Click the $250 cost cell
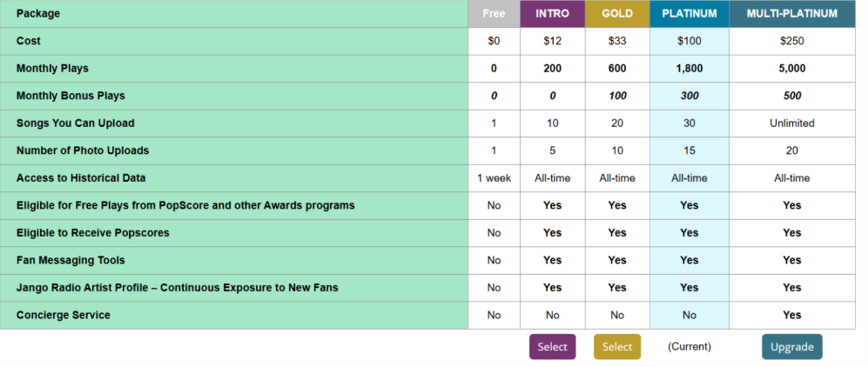 (x=791, y=41)
